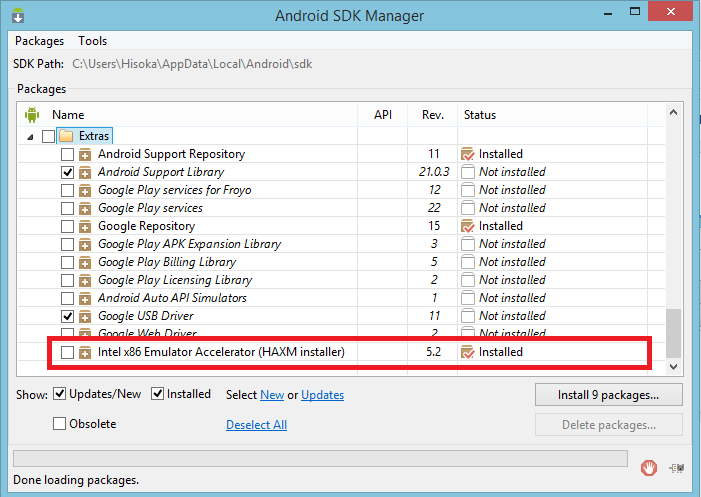Collapse the Extras tree node arrow

point(30,136)
